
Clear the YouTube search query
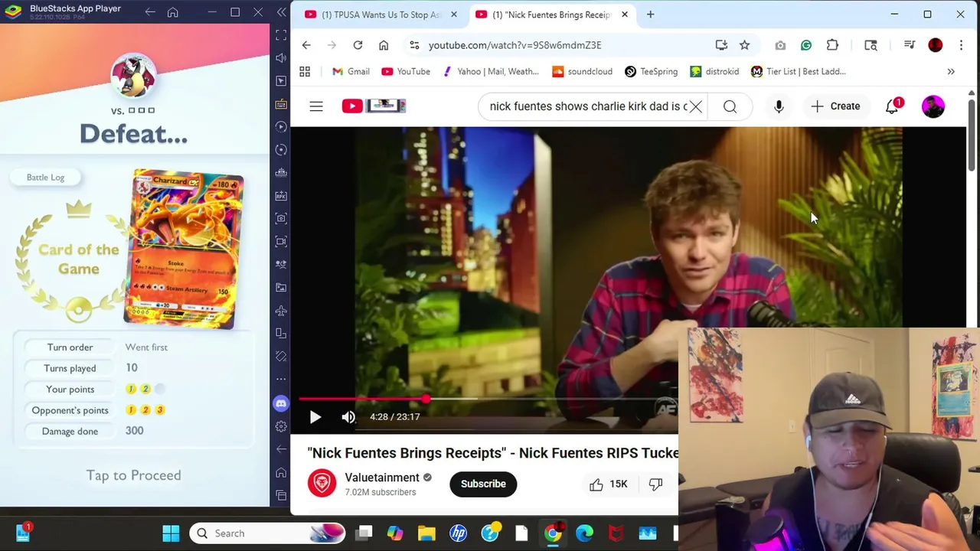695,106
